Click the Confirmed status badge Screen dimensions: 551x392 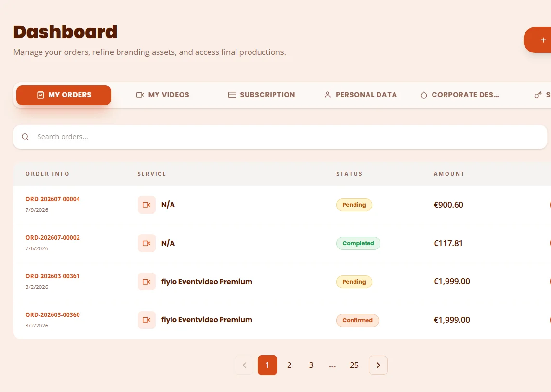click(357, 320)
